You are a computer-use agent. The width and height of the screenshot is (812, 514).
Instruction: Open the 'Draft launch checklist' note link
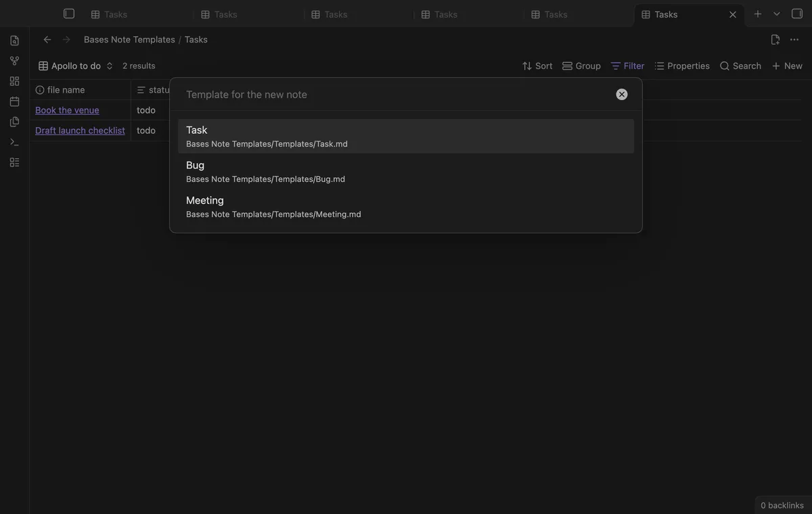80,130
